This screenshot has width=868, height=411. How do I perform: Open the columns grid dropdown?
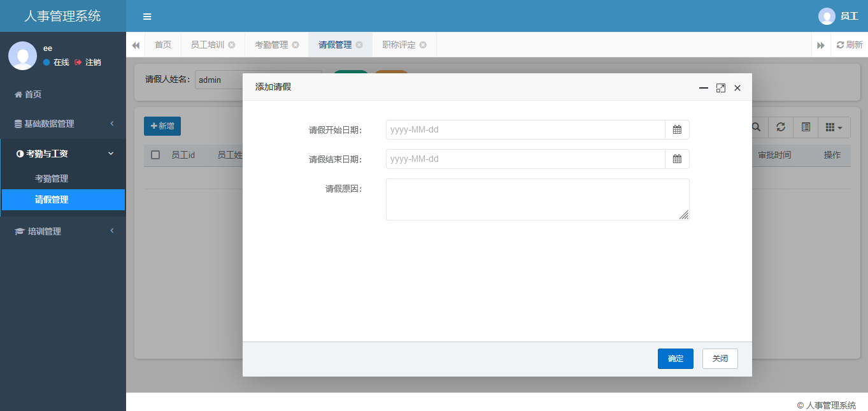click(x=834, y=127)
